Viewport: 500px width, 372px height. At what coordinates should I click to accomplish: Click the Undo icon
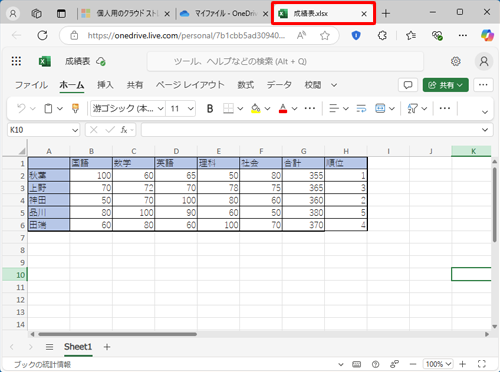click(x=21, y=108)
